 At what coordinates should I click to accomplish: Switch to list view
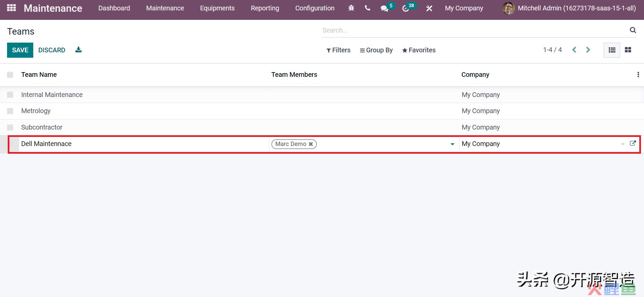click(x=612, y=50)
